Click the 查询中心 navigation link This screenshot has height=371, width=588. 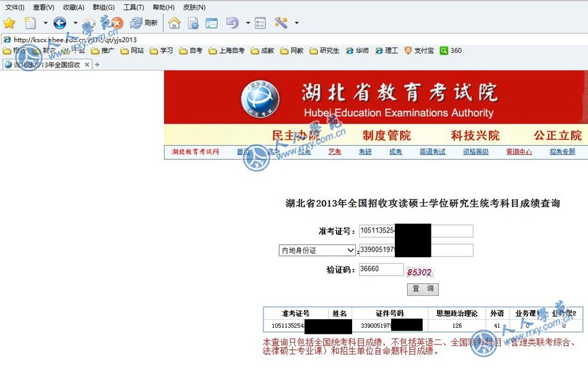(x=519, y=151)
